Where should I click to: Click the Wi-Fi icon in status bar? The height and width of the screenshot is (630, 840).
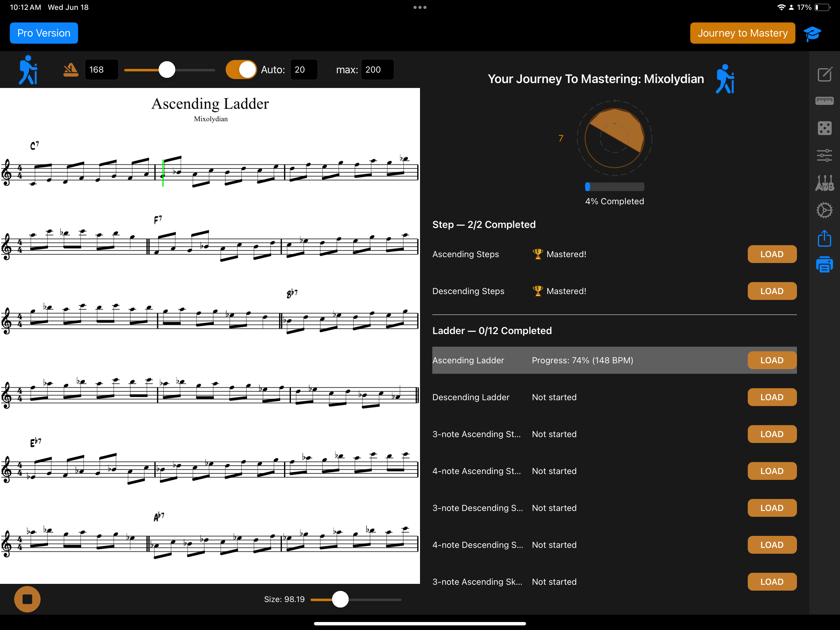click(781, 7)
